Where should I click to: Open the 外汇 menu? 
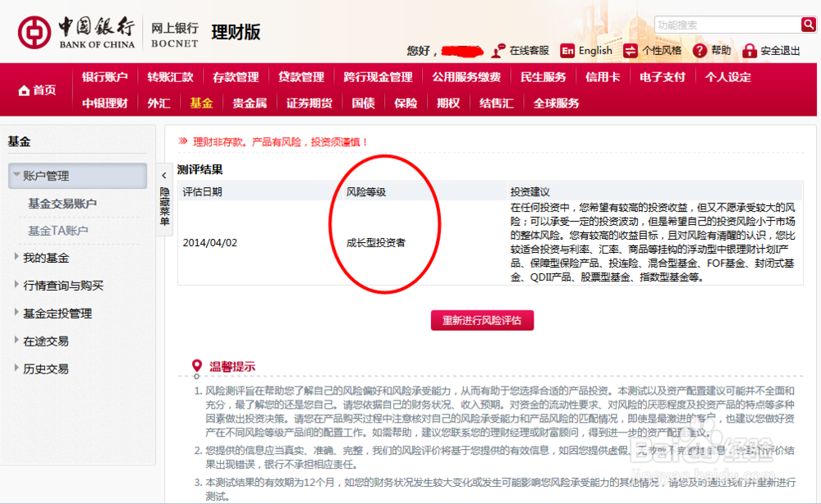(x=158, y=103)
